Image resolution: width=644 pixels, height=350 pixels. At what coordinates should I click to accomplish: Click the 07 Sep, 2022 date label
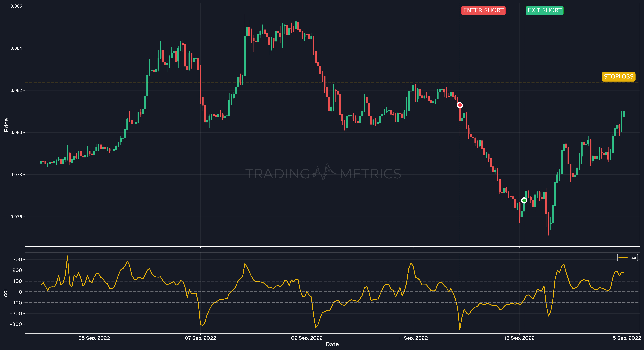pyautogui.click(x=200, y=338)
